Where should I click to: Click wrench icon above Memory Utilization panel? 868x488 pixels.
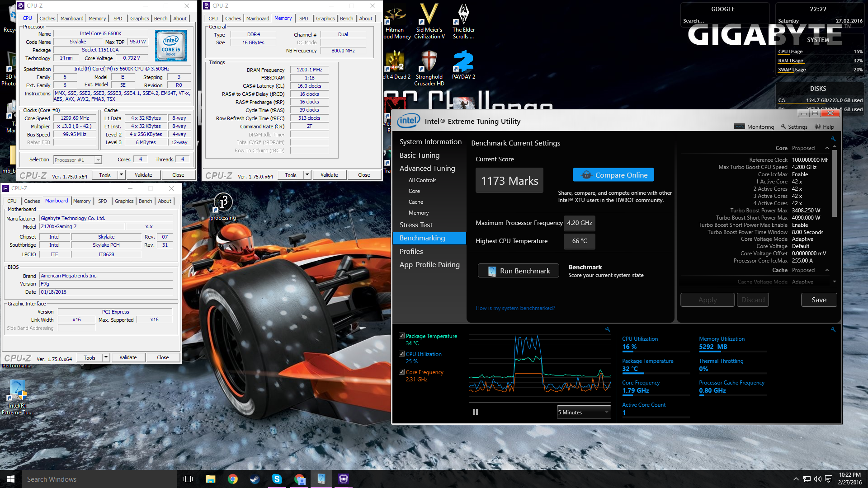click(833, 330)
